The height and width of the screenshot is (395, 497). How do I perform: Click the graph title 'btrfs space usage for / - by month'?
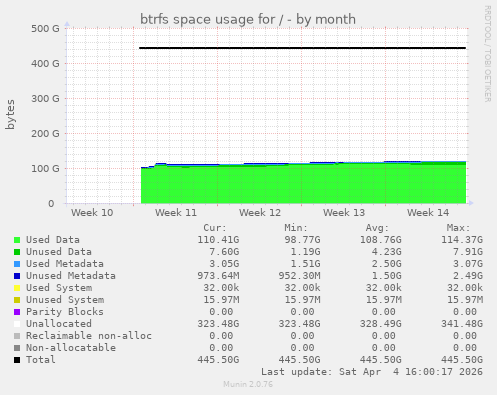coord(248,19)
